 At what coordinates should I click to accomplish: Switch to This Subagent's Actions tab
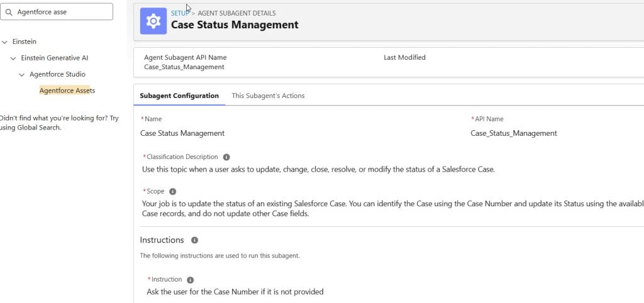268,96
